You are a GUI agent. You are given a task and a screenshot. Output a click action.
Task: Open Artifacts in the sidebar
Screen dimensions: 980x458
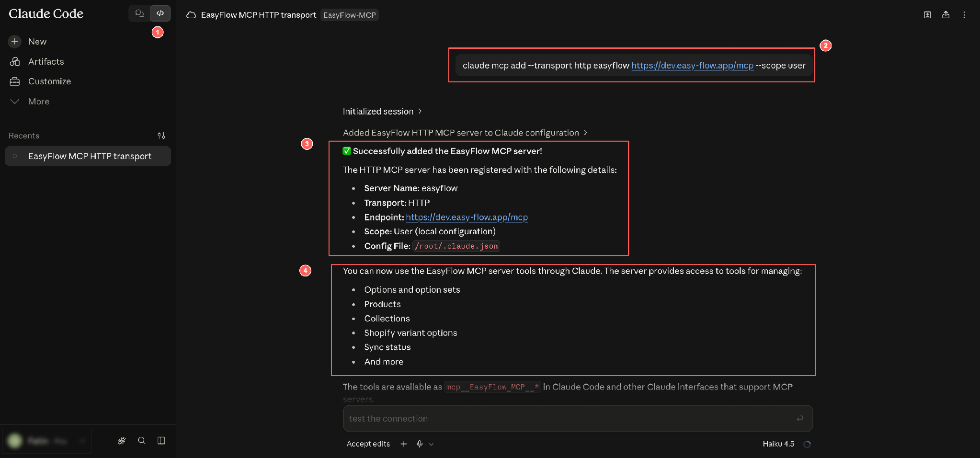46,62
